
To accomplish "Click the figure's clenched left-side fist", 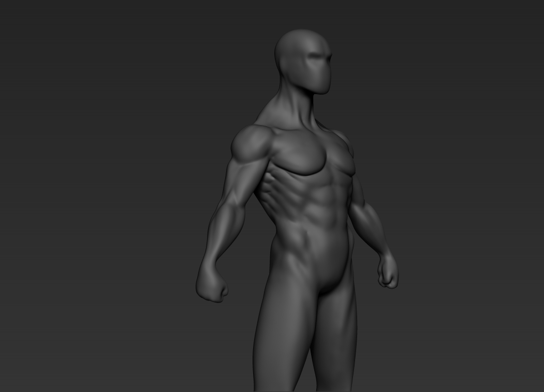I will click(212, 282).
